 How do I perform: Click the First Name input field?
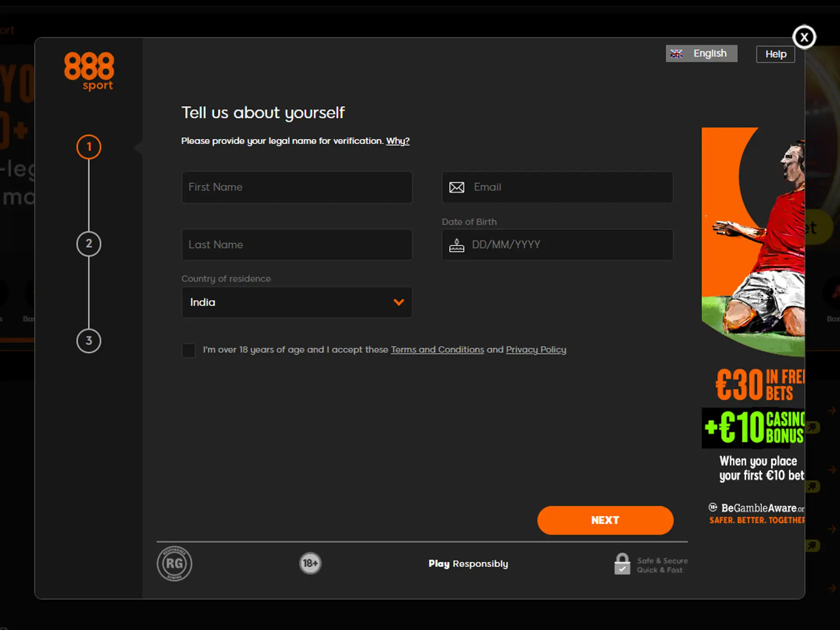point(296,187)
